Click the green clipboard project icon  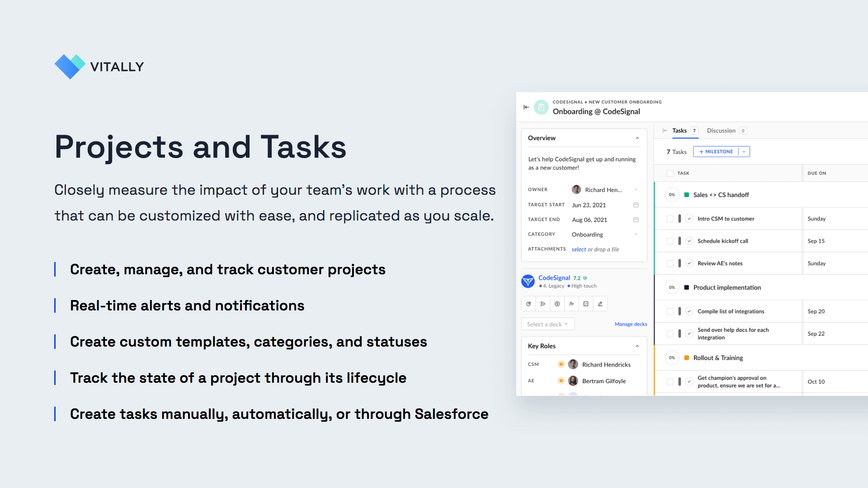tap(541, 107)
